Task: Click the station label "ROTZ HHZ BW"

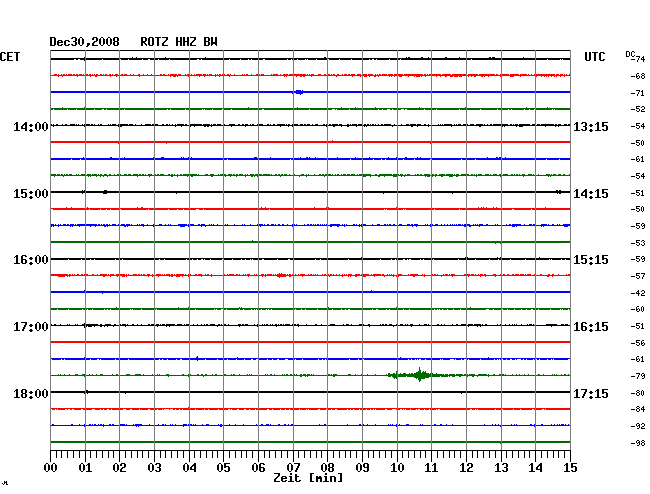Action: 179,42
